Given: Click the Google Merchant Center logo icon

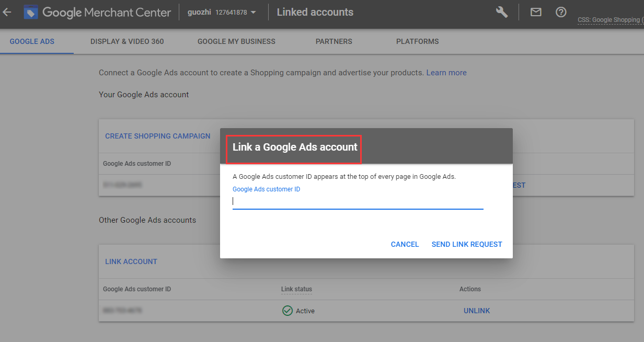Looking at the screenshot, I should click(x=31, y=12).
